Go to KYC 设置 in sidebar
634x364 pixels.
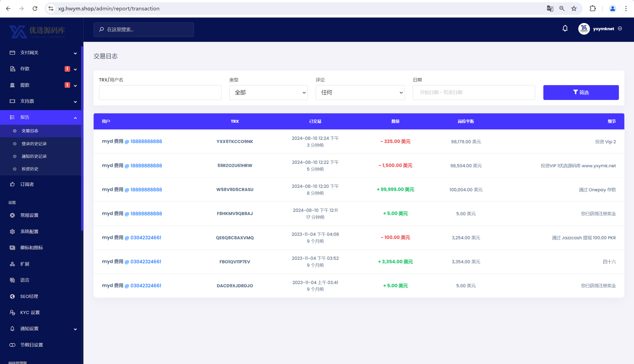click(30, 313)
